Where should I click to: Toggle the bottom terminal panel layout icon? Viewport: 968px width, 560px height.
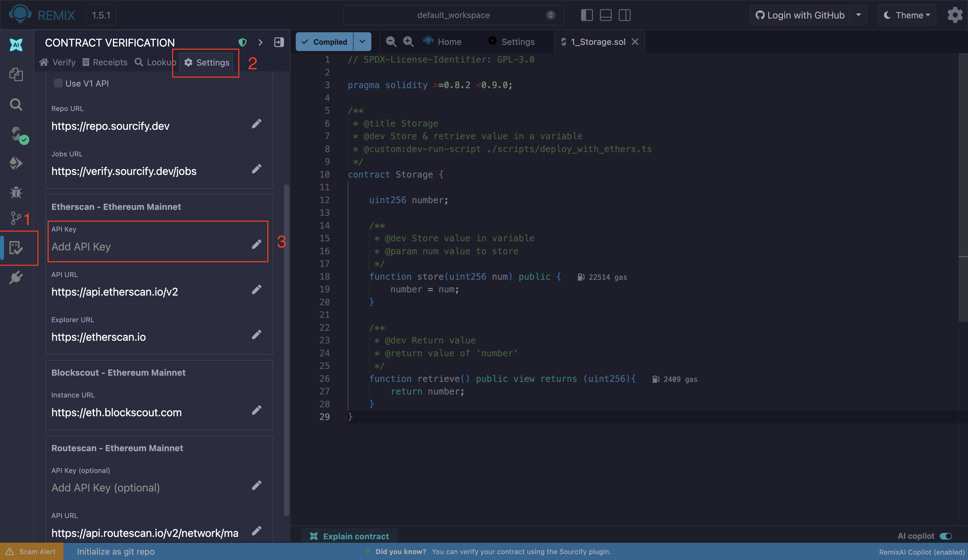605,15
